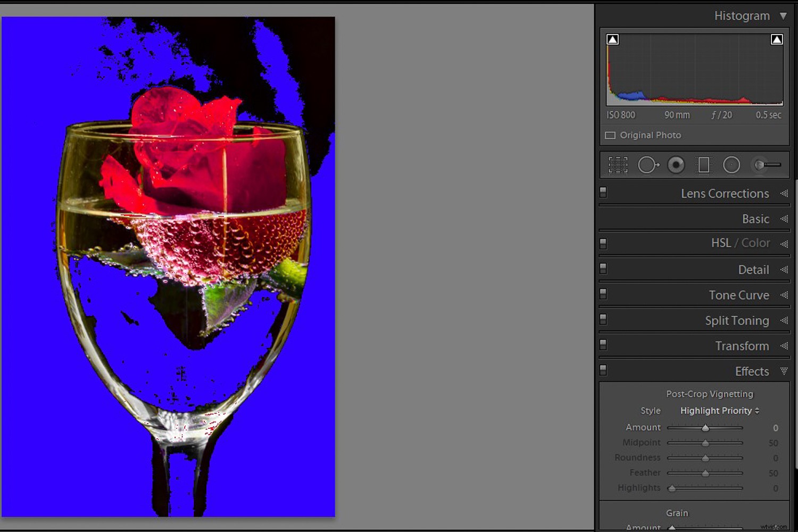Select the Graduated Filter tool
Viewport: 798px width, 532px height.
tap(704, 165)
